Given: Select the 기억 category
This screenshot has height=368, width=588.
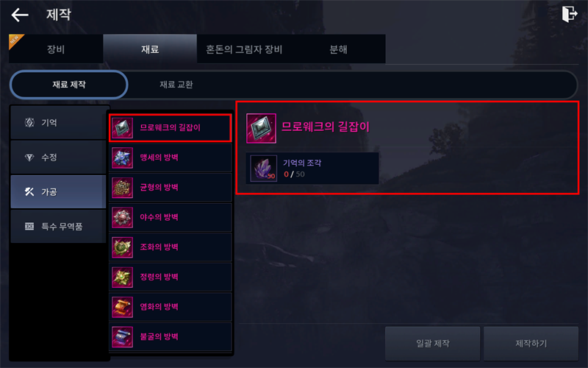Looking at the screenshot, I should click(58, 122).
